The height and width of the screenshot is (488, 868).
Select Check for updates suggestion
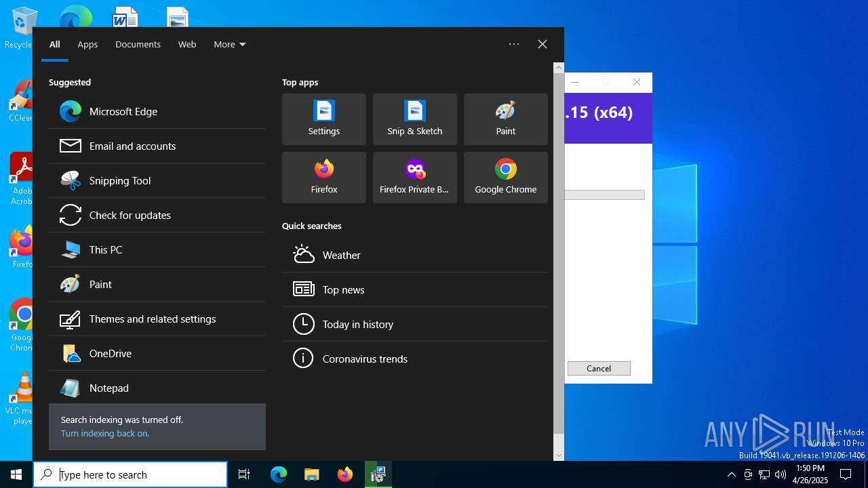(x=157, y=216)
